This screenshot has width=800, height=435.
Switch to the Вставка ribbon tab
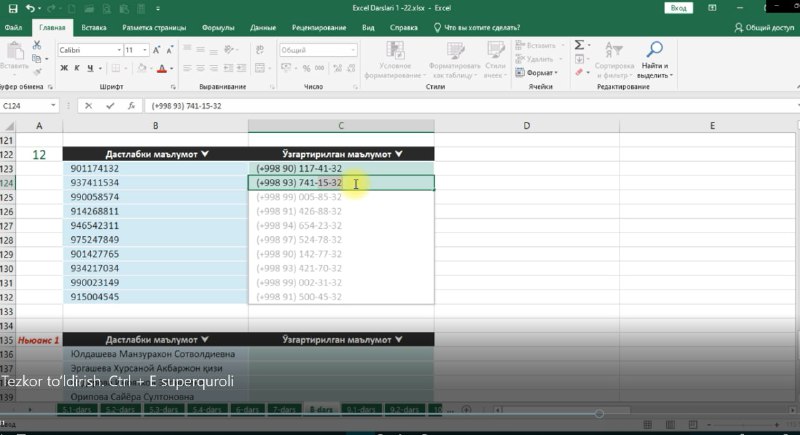click(x=94, y=28)
